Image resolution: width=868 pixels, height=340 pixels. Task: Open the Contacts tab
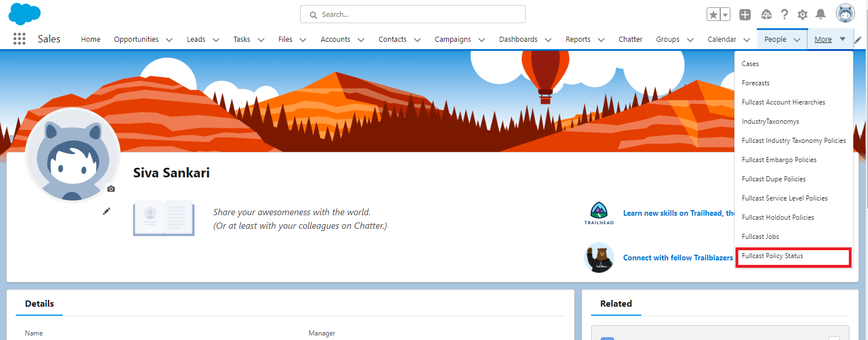[393, 40]
